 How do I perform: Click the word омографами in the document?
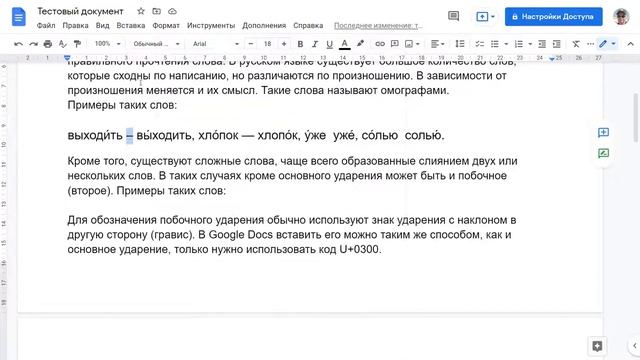(413, 90)
